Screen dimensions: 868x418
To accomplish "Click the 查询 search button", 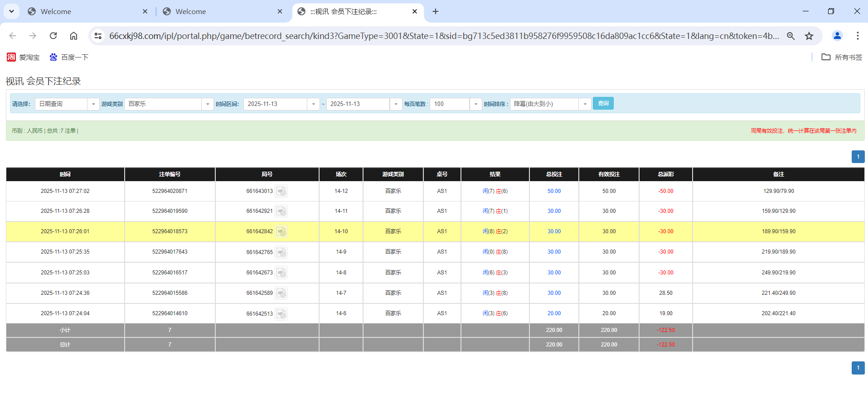I will [603, 103].
